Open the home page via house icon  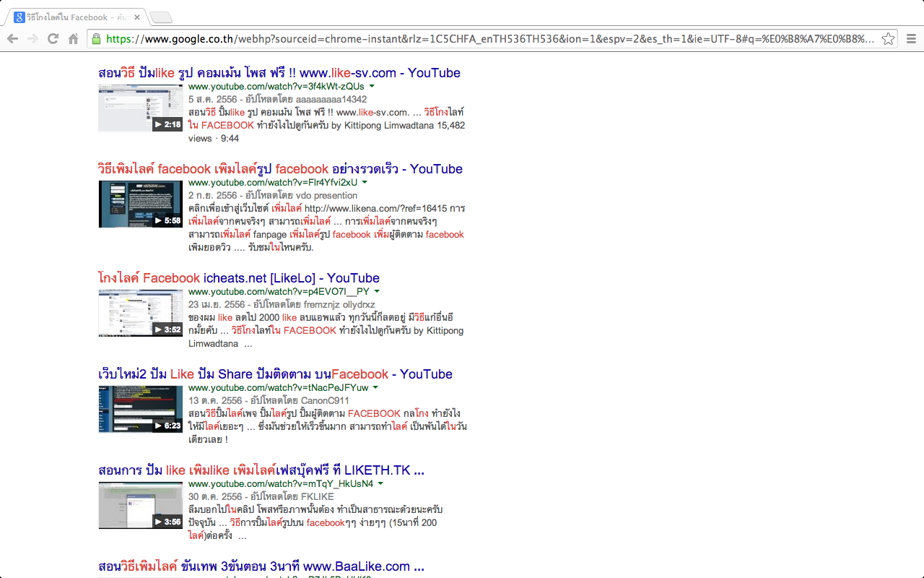(73, 39)
